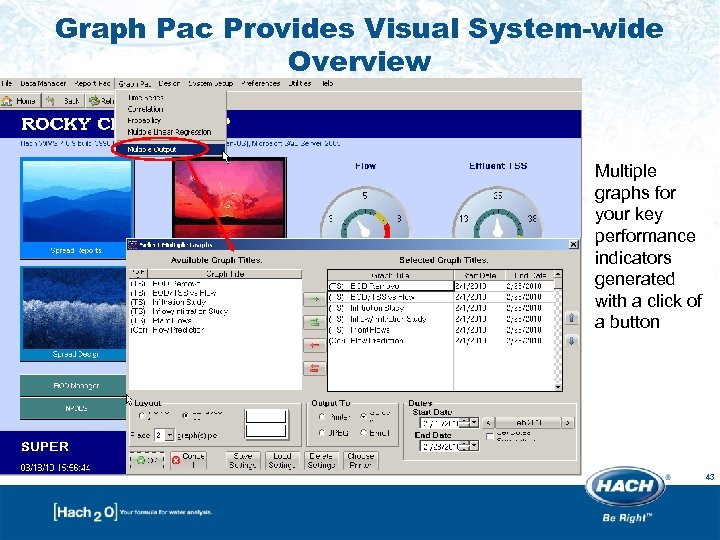The image size is (720, 540).
Task: Choose Multiple Output in the Graph Pac menu
Action: pyautogui.click(x=152, y=149)
